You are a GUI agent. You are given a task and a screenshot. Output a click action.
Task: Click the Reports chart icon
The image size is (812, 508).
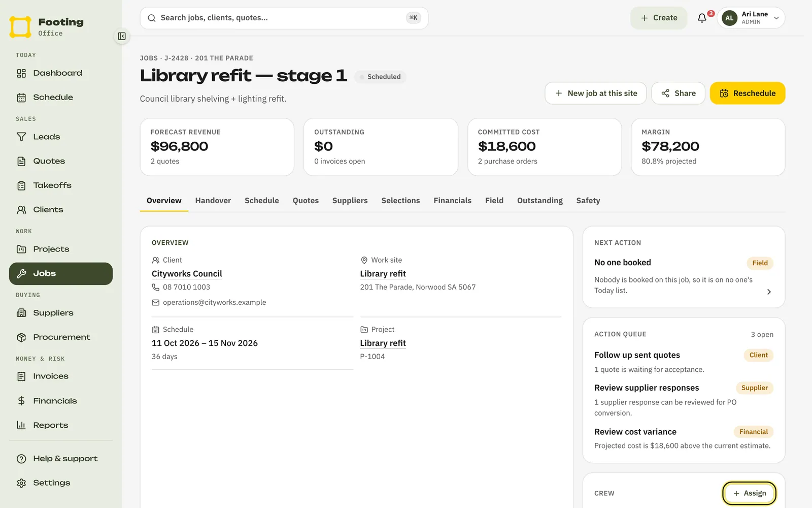tap(21, 425)
